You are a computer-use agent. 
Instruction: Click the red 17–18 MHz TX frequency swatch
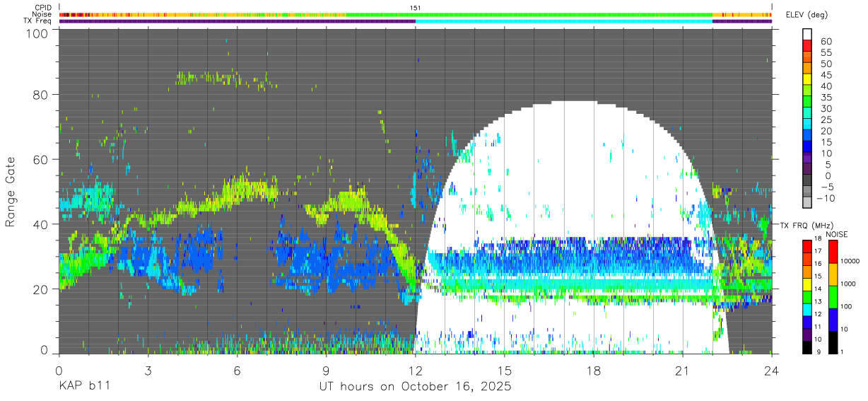(x=807, y=247)
